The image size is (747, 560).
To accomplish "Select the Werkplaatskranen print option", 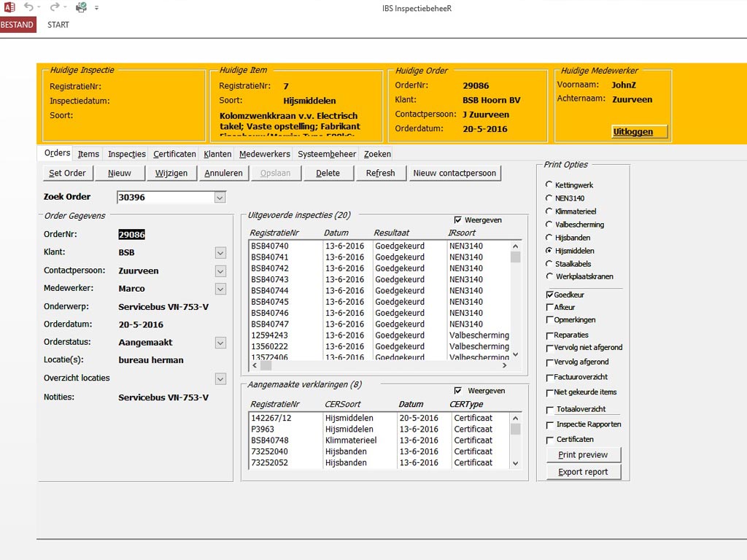I will click(x=549, y=276).
